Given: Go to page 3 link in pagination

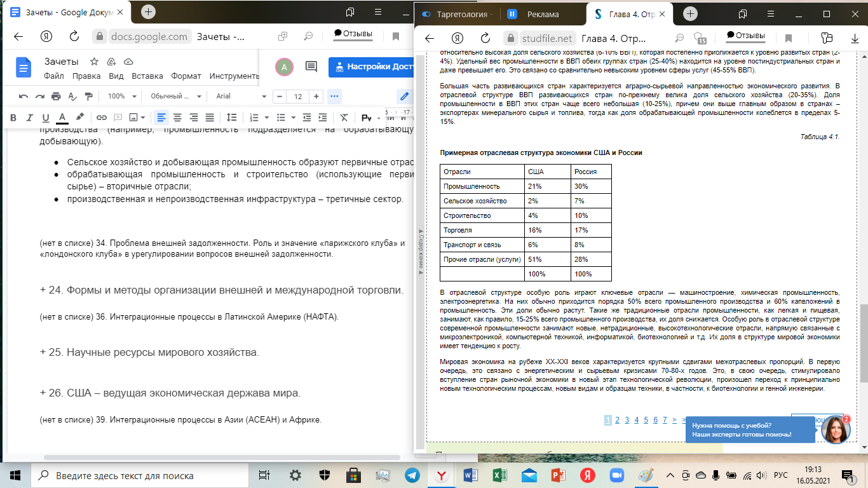Looking at the screenshot, I should (x=627, y=420).
